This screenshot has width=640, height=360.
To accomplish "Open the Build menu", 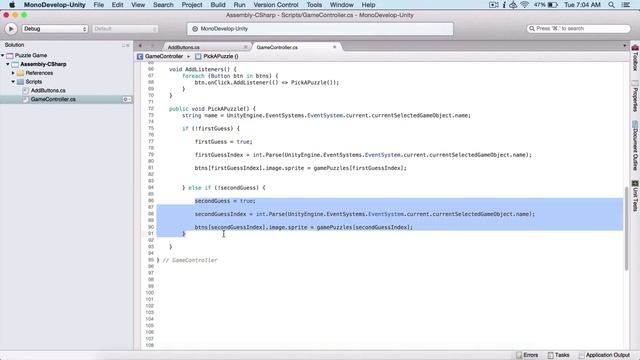I will pos(218,5).
